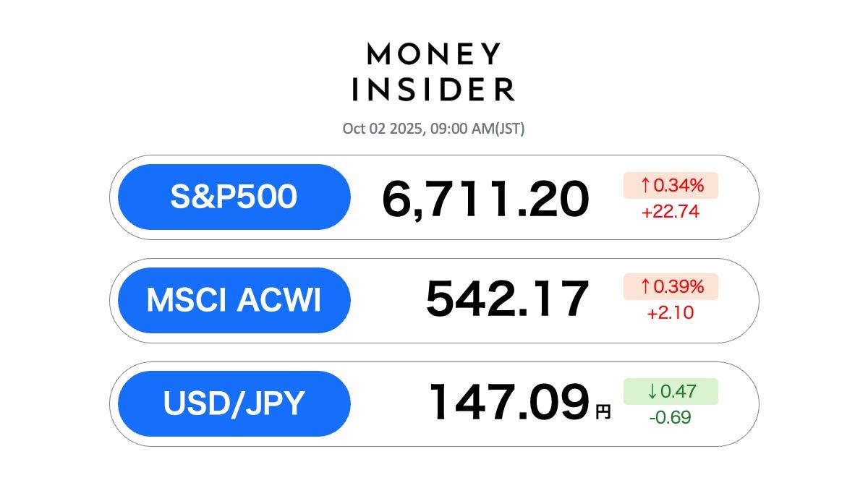The width and height of the screenshot is (868, 488).
Task: Click the up arrow beside 0.34%
Action: tap(645, 186)
